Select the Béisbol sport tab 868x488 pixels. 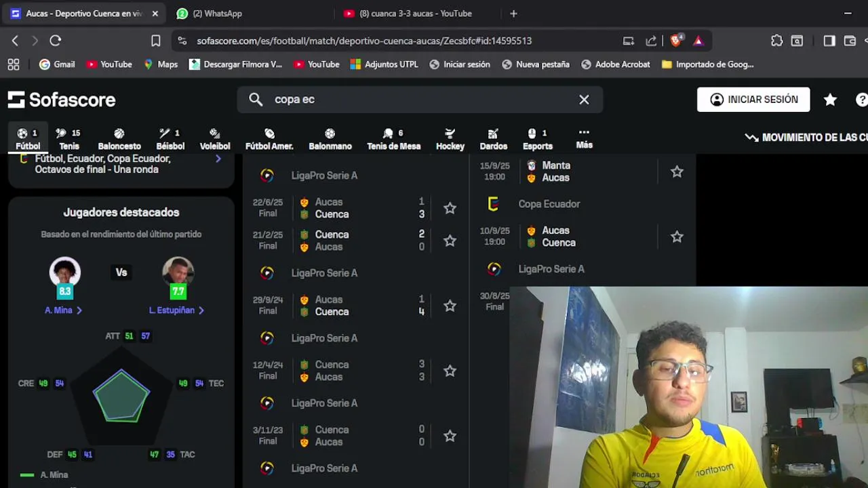(x=170, y=140)
